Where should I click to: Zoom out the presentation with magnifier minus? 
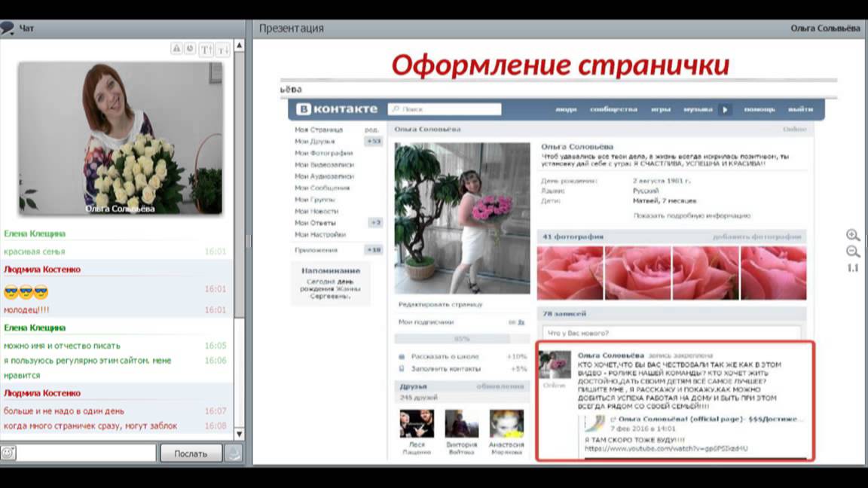coord(852,252)
